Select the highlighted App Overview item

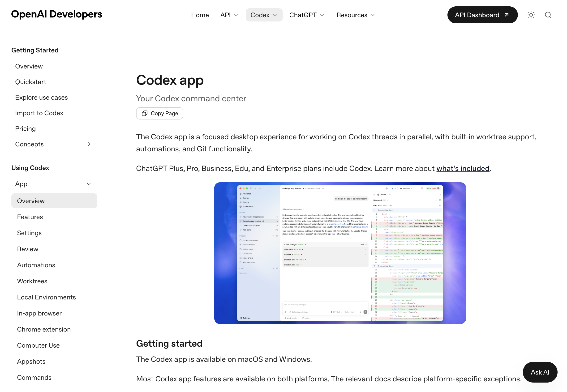click(x=54, y=201)
